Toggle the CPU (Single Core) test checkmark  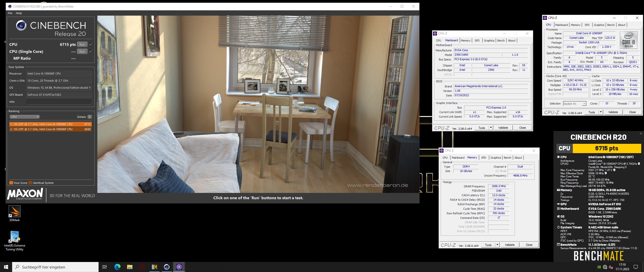click(x=91, y=51)
